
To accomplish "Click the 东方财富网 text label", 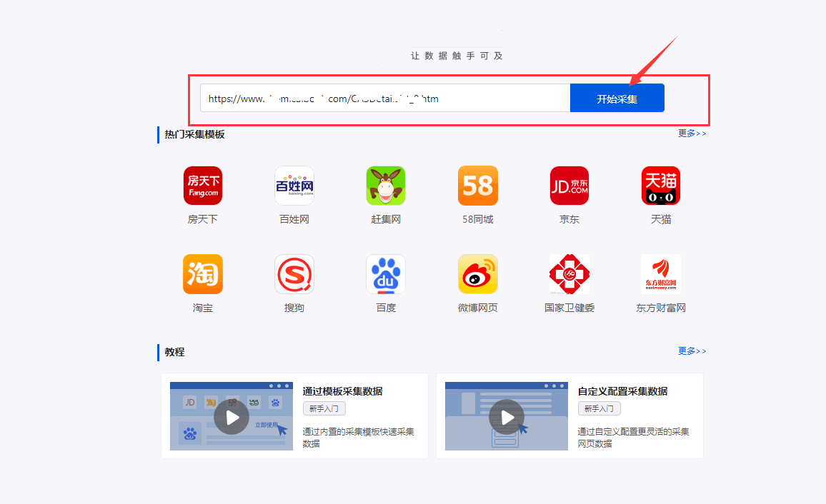I will [661, 308].
